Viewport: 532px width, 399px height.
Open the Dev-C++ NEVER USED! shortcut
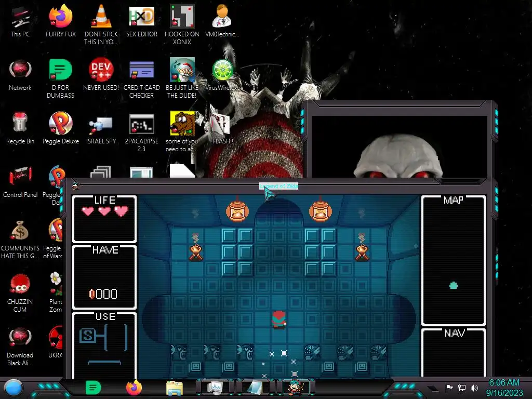click(x=101, y=75)
